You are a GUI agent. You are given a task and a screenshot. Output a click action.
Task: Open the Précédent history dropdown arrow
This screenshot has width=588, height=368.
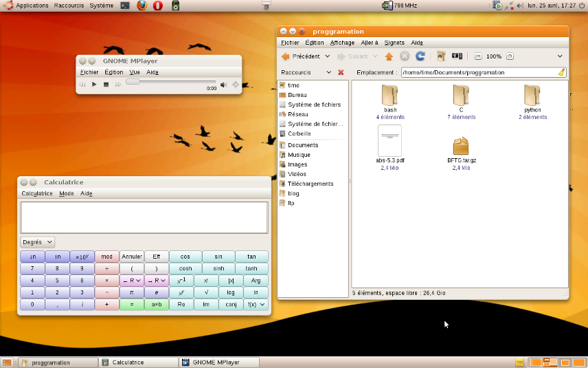[328, 56]
